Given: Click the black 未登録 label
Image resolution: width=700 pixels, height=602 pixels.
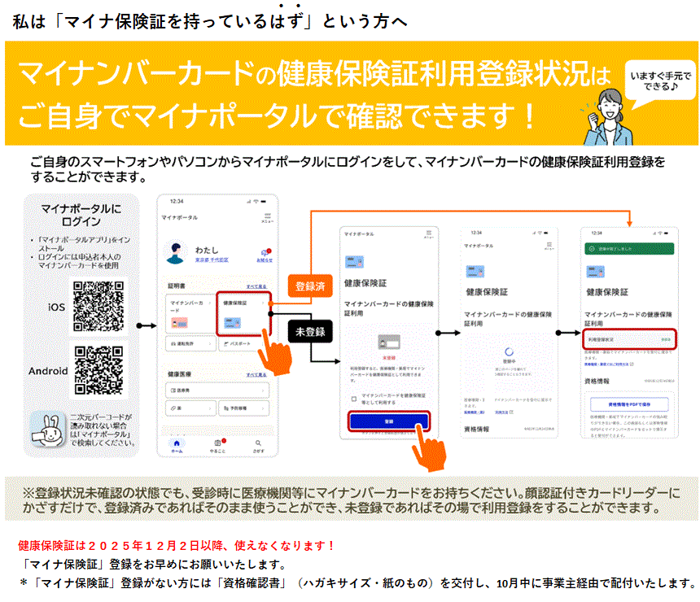Looking at the screenshot, I should (310, 332).
